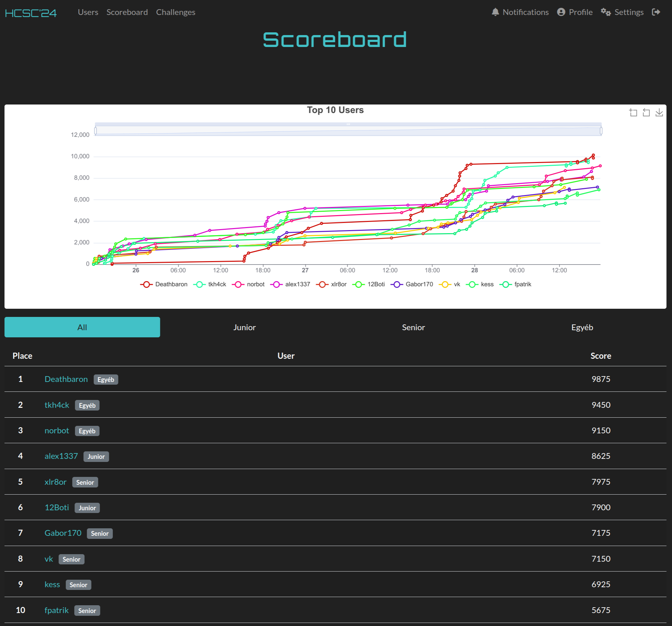Select the Junior bracket tab
Image resolution: width=672 pixels, height=626 pixels.
[244, 327]
